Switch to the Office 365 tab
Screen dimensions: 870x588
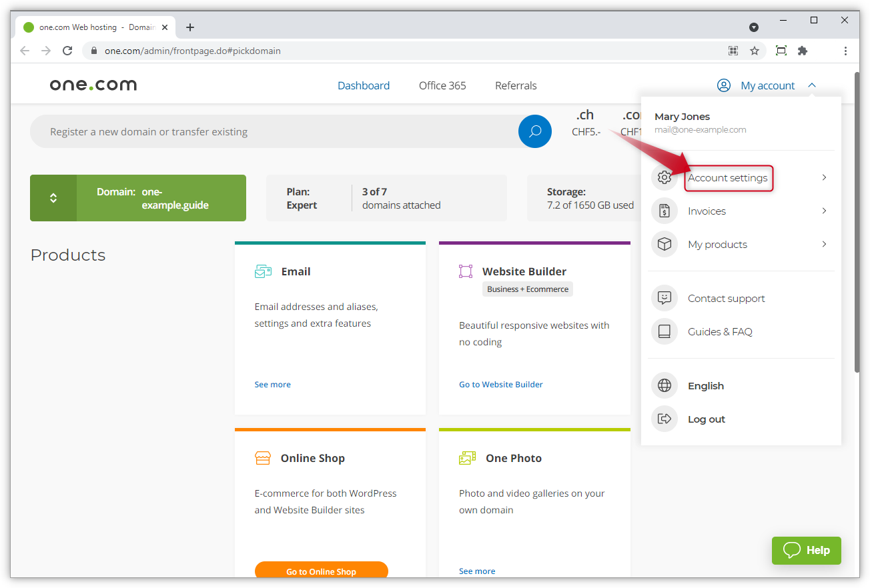tap(442, 85)
